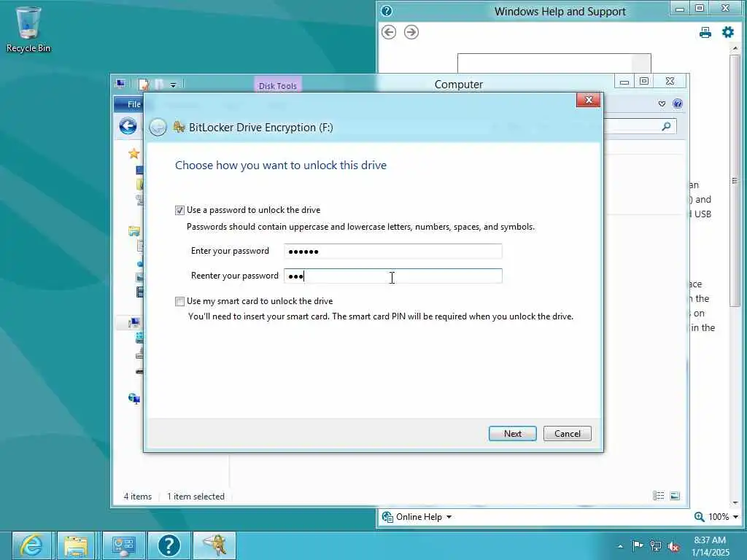This screenshot has width=747, height=560.
Task: Click the muted volume icon in tray
Action: (x=673, y=546)
